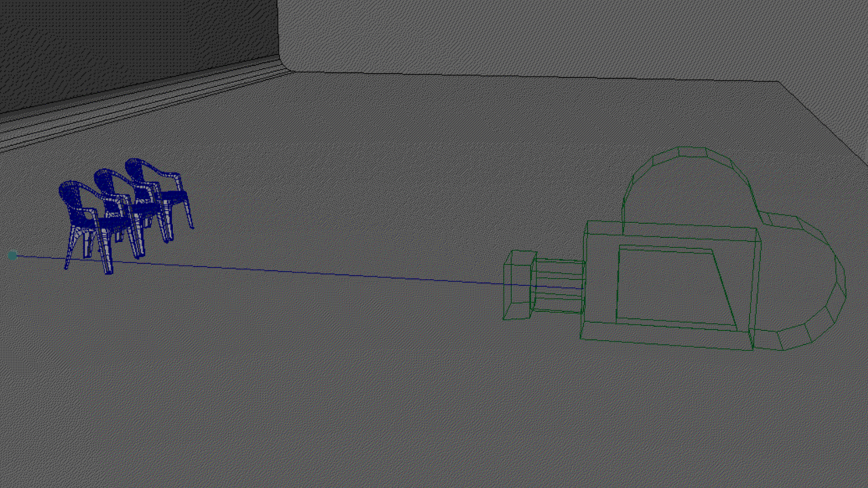Select the teal camera aim point locator
The image size is (868, 488).
tap(13, 256)
